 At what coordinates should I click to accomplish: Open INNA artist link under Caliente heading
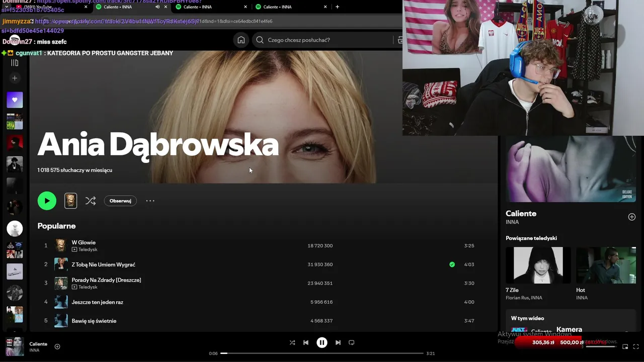512,222
